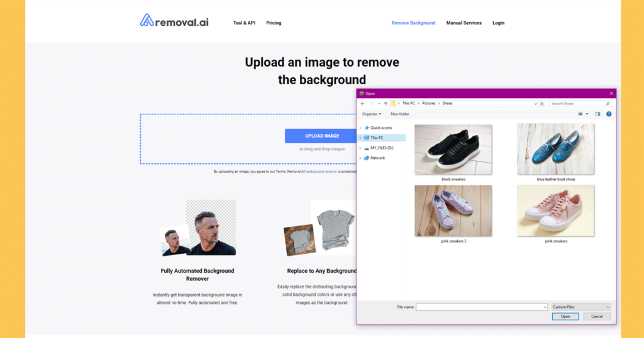644x338 pixels.
Task: Open dialog help with the question icon
Action: (x=609, y=114)
